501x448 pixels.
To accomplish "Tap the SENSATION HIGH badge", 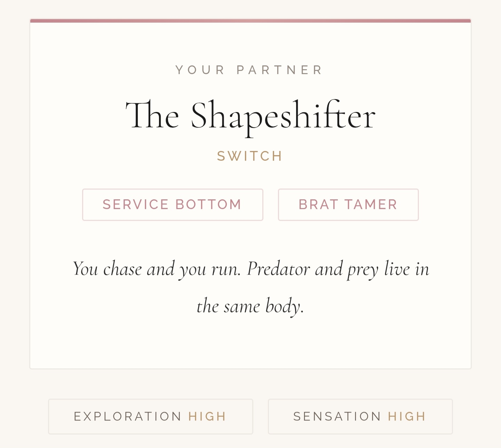I will pyautogui.click(x=360, y=416).
